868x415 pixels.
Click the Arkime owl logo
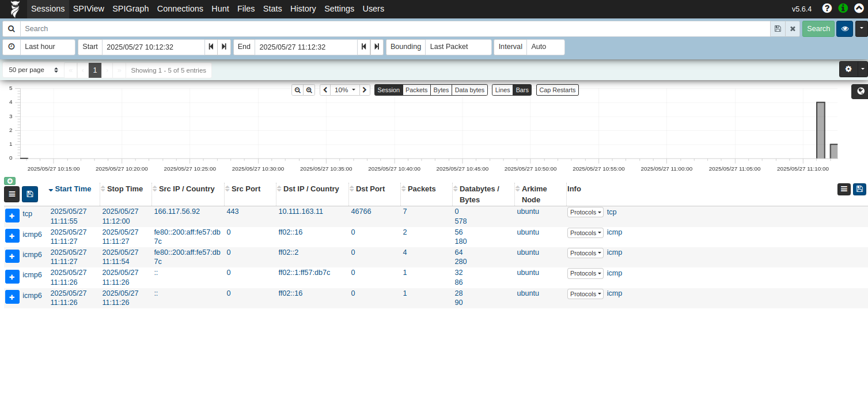point(15,9)
